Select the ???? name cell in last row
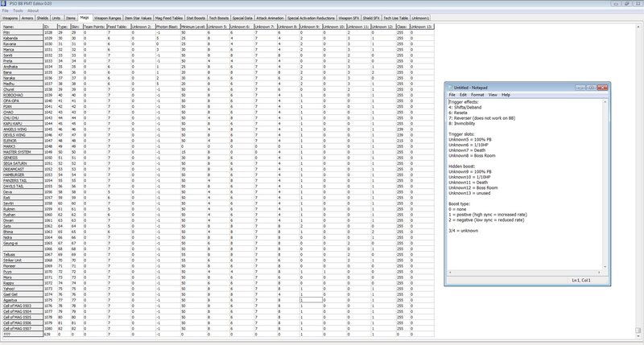The height and width of the screenshot is (345, 644). [x=23, y=335]
